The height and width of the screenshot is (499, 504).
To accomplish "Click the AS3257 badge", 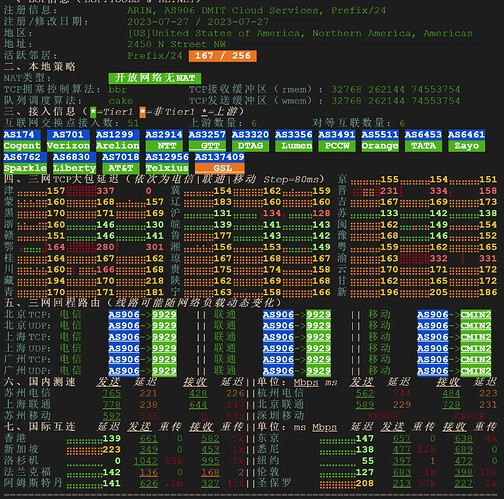I will 207,135.
